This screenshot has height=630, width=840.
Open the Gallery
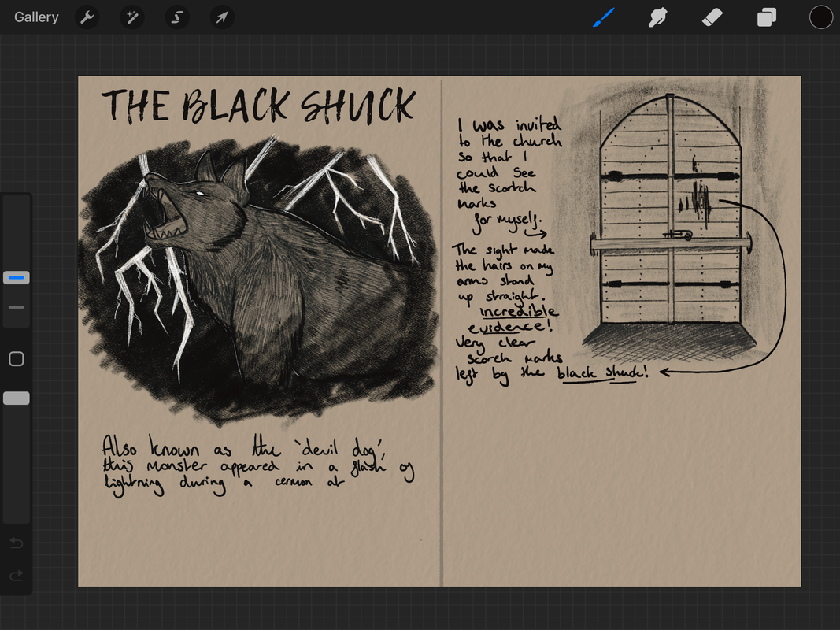coord(36,17)
